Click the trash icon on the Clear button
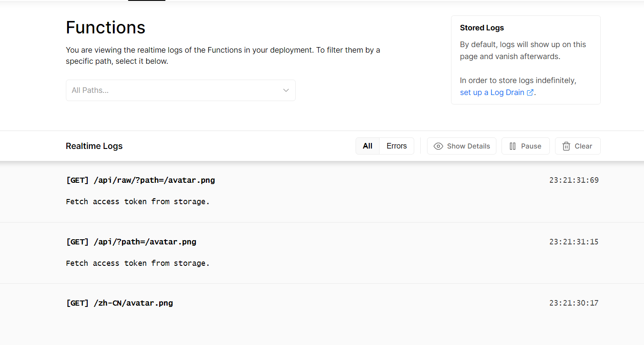The width and height of the screenshot is (644, 345). [565, 146]
